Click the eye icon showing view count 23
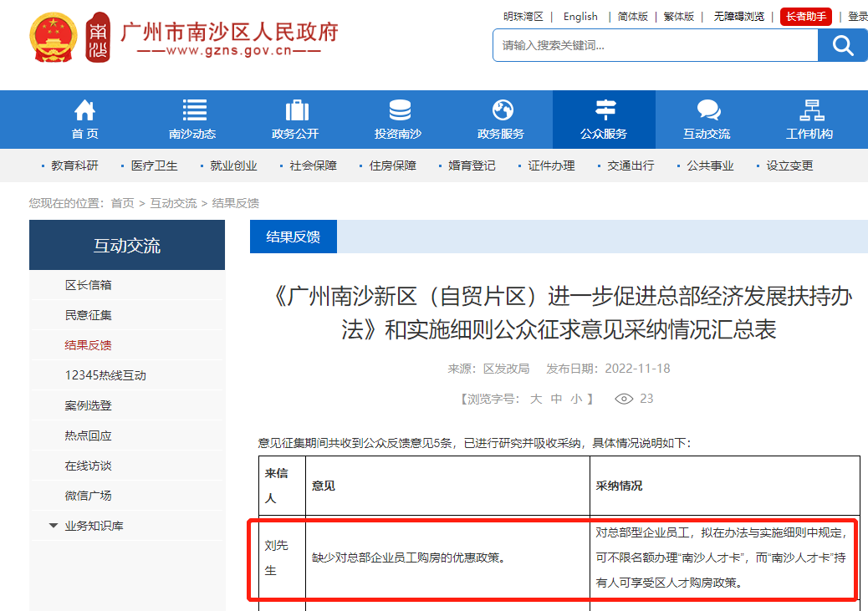 click(x=623, y=399)
